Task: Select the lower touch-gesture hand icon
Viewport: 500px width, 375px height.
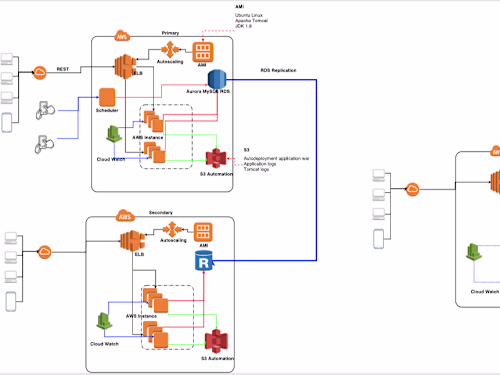Action: 44,144
